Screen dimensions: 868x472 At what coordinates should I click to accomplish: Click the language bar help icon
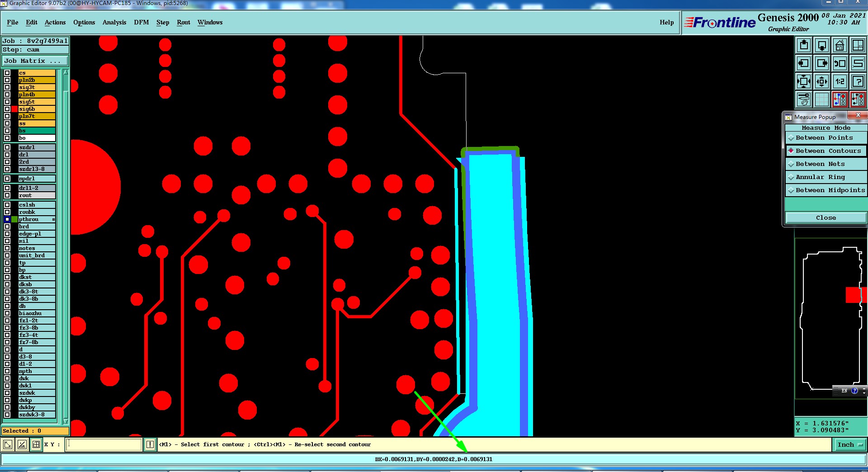tap(854, 391)
